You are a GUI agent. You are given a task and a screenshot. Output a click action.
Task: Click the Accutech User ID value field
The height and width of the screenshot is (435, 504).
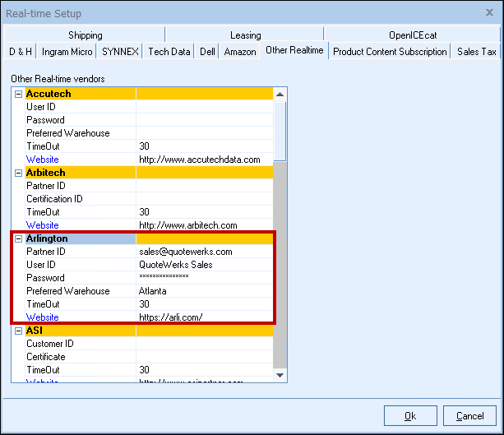[205, 107]
